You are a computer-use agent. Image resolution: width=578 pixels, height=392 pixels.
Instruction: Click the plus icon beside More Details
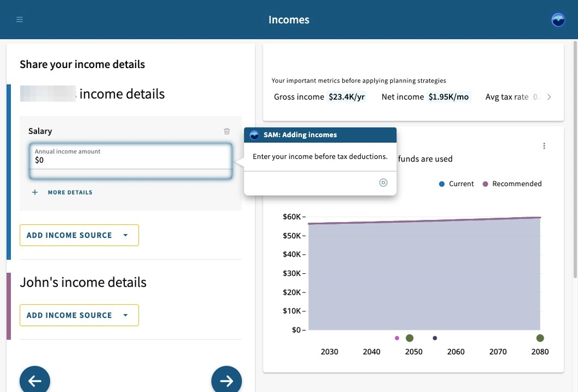[x=35, y=192]
